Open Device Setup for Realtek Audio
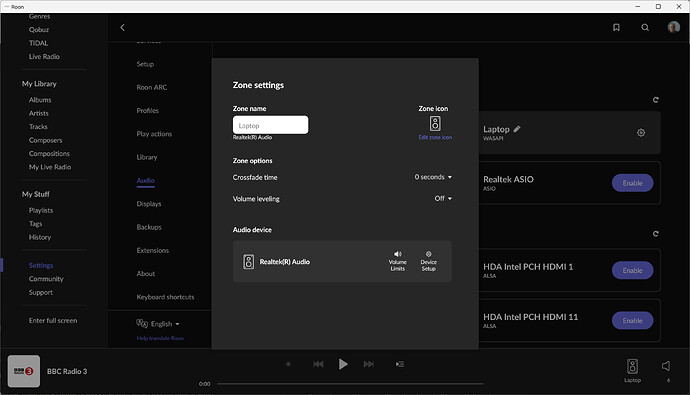The image size is (690, 395). coord(428,261)
